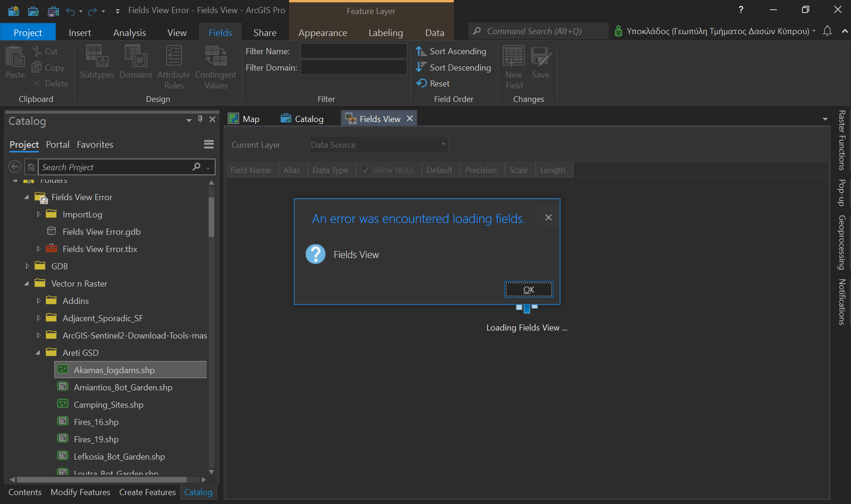Select Akamas_logdams.shp in the catalog

pyautogui.click(x=131, y=370)
